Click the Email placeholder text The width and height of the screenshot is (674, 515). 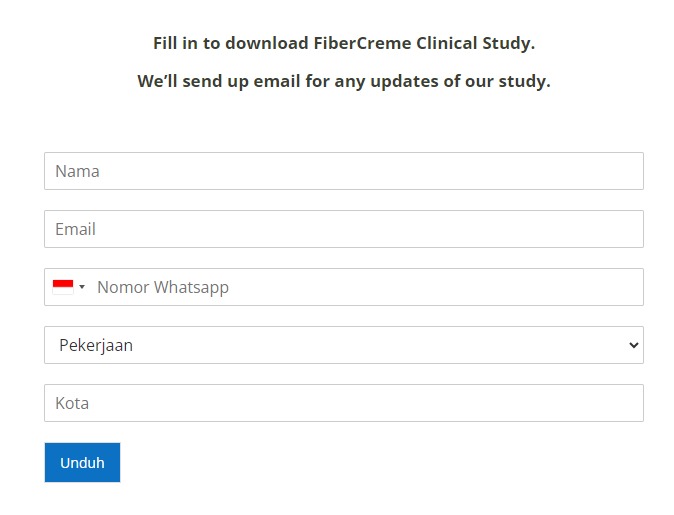(75, 229)
